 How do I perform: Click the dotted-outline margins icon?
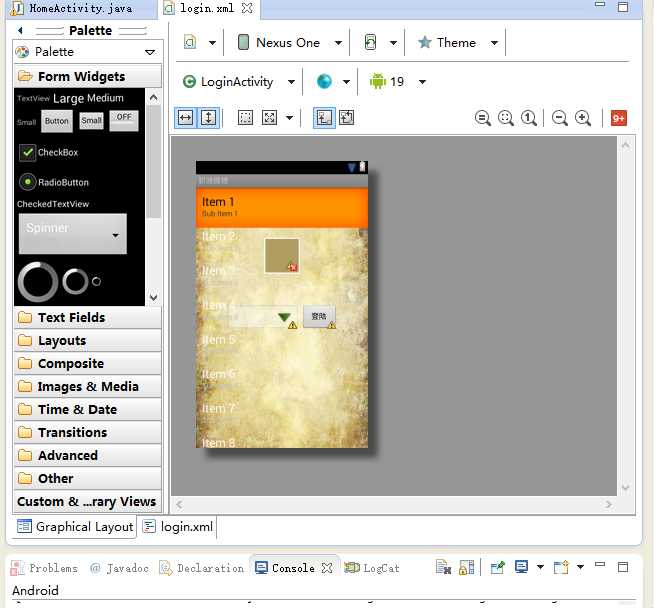tap(245, 118)
